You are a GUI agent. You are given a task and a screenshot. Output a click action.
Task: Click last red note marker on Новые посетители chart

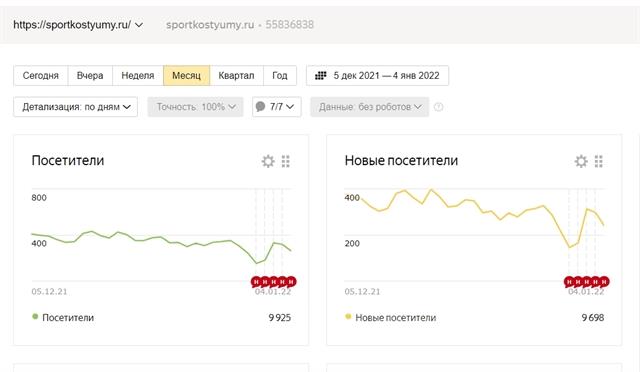pos(604,282)
